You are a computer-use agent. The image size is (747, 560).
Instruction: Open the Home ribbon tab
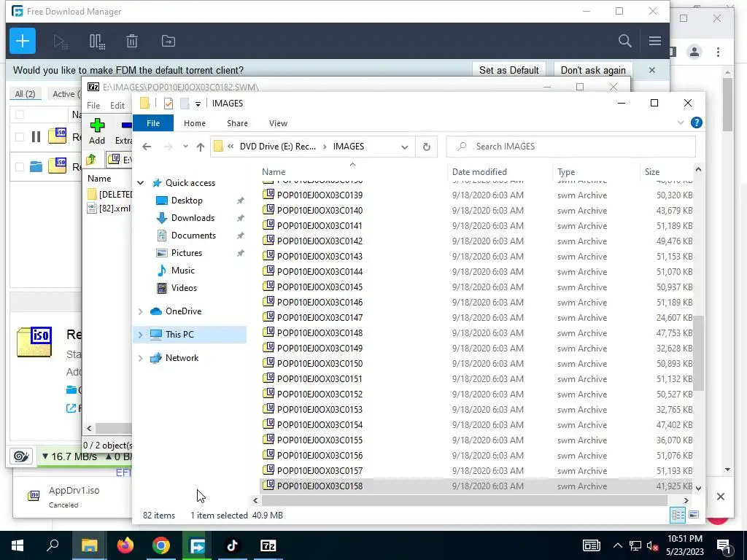pos(194,123)
